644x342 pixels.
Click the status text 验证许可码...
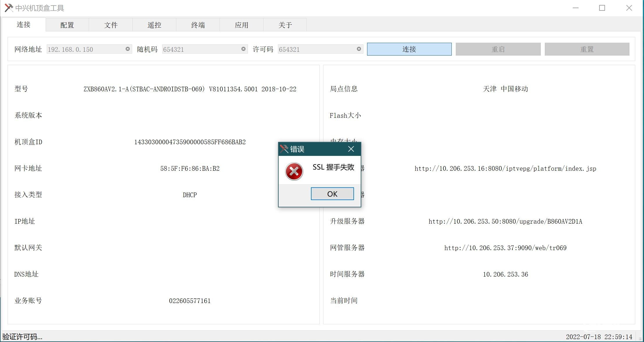pyautogui.click(x=22, y=337)
